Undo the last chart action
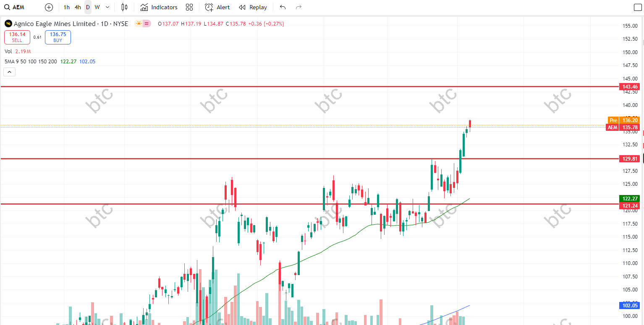Image resolution: width=644 pixels, height=325 pixels. 283,7
